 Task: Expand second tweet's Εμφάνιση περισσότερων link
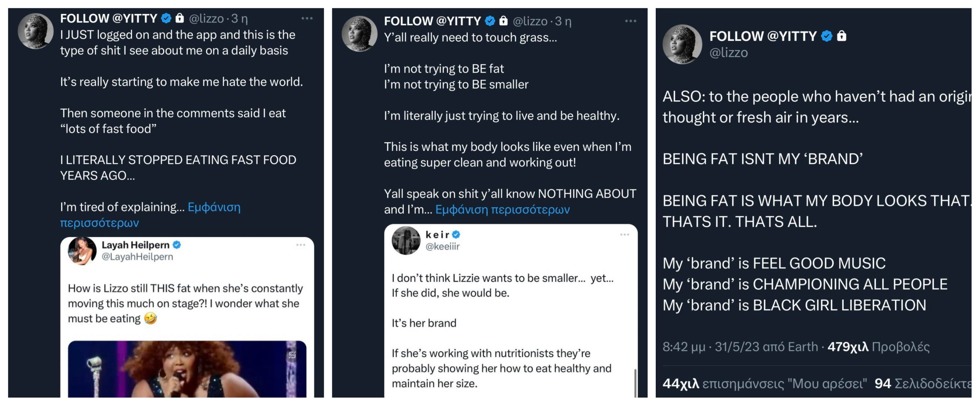(x=502, y=210)
